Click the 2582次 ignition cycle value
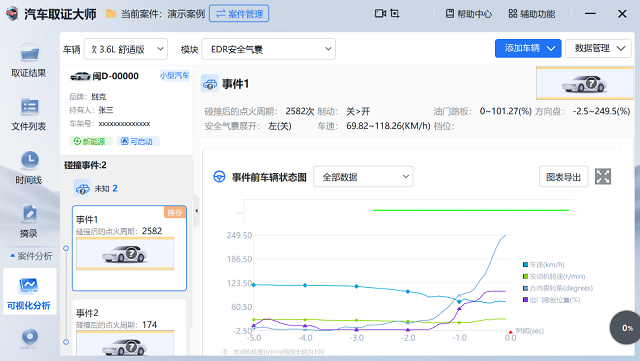Viewport: 640px width, 361px height. pos(300,111)
